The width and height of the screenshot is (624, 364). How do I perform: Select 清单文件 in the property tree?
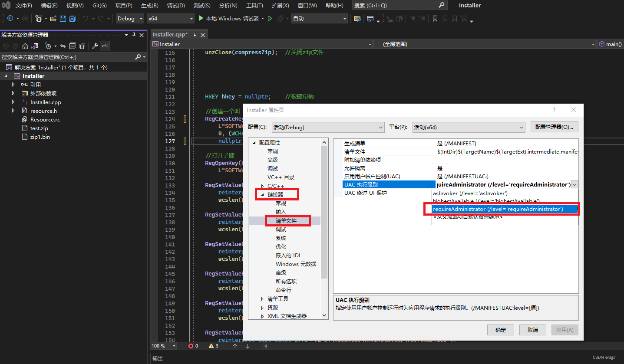[x=286, y=221]
